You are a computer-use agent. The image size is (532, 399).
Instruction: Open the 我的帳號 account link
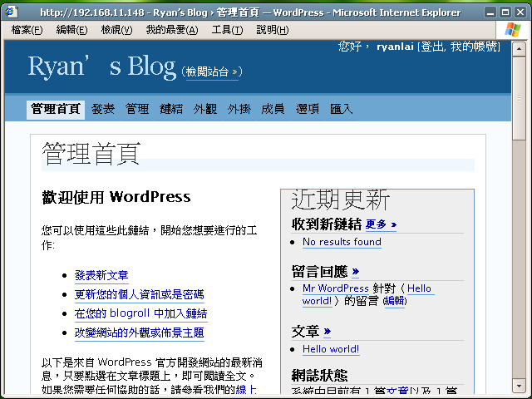[474, 47]
